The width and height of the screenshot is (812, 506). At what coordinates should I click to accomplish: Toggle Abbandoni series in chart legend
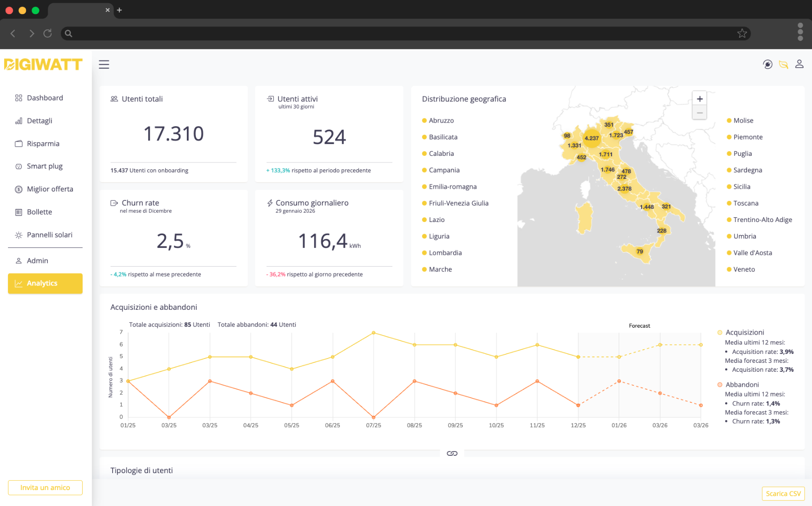click(742, 384)
